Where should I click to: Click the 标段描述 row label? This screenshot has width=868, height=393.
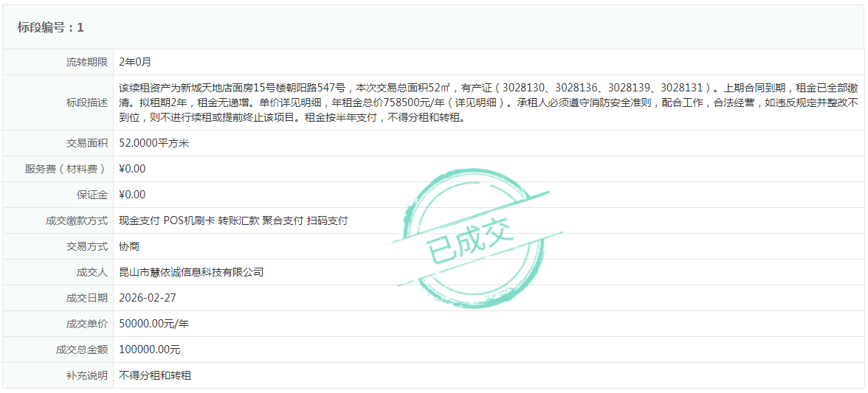[87, 102]
